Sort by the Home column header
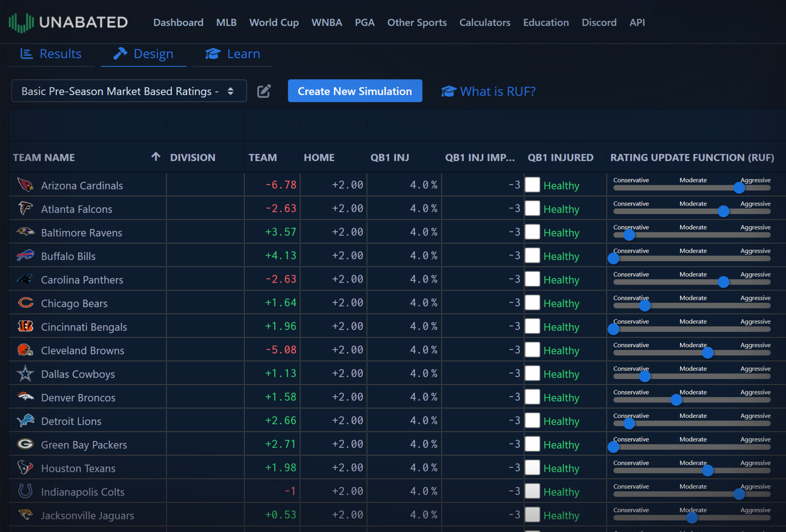 pos(319,157)
